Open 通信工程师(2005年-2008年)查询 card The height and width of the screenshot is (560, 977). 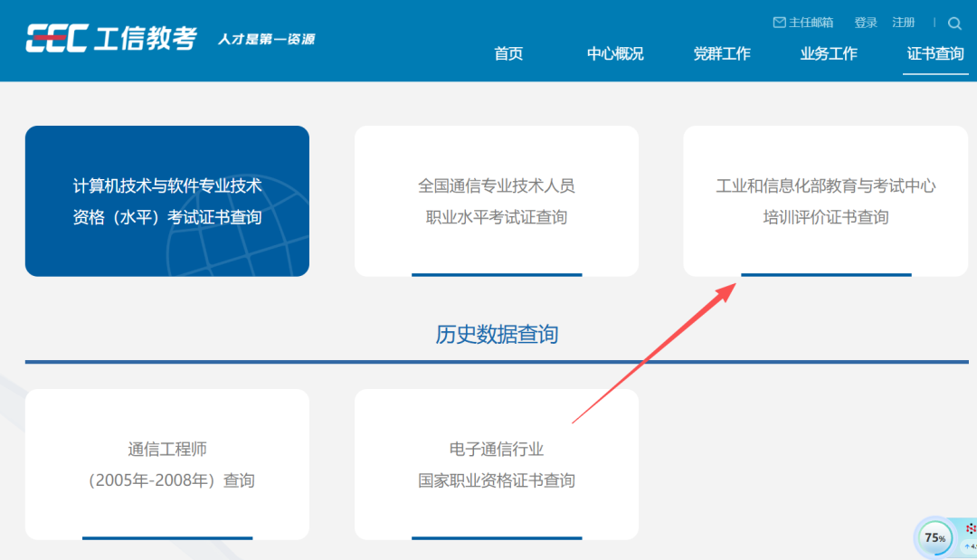pos(167,464)
